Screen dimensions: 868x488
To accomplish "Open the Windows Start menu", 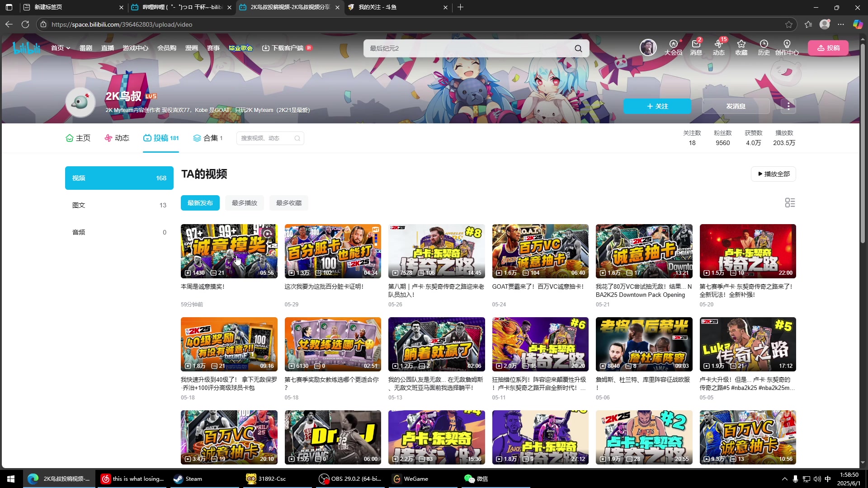I will pos(11,479).
